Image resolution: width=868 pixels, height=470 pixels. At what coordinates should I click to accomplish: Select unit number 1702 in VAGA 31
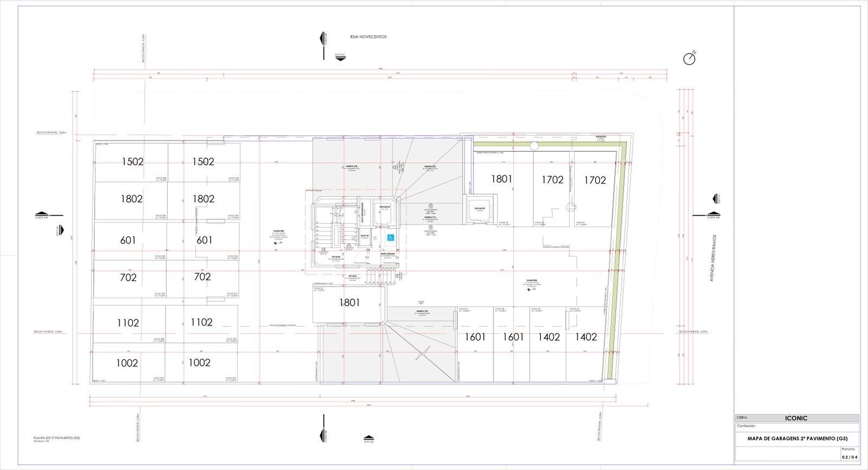pos(595,180)
